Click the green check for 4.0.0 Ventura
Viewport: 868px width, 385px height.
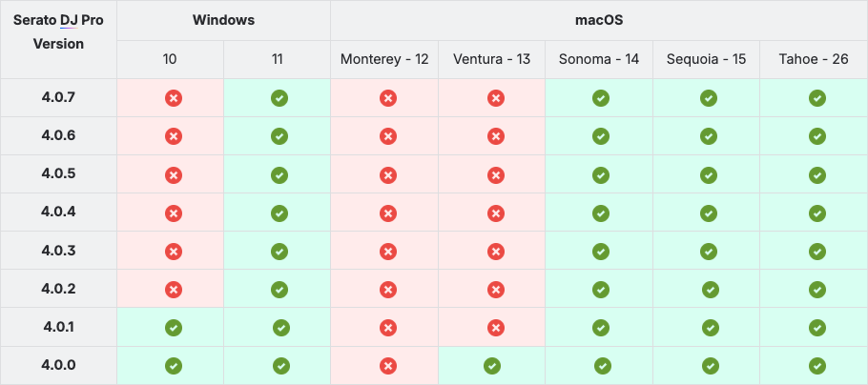click(x=492, y=366)
